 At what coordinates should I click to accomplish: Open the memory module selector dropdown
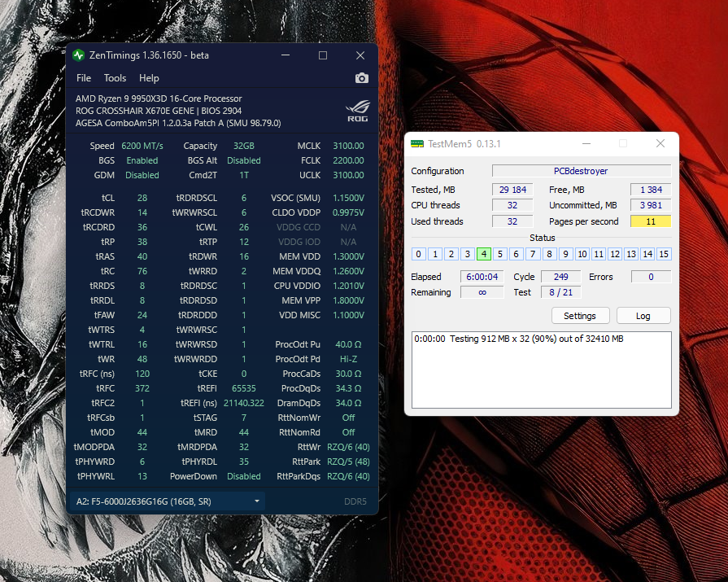pyautogui.click(x=167, y=501)
